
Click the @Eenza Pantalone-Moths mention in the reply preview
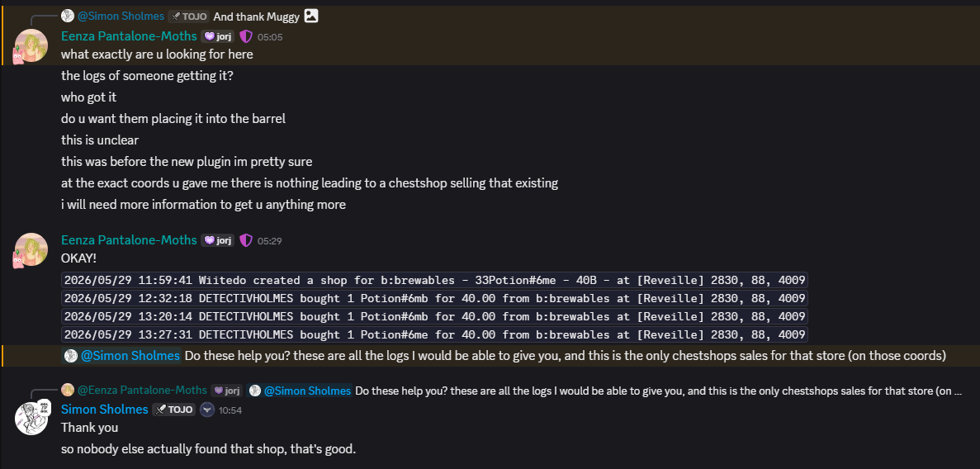click(x=142, y=391)
